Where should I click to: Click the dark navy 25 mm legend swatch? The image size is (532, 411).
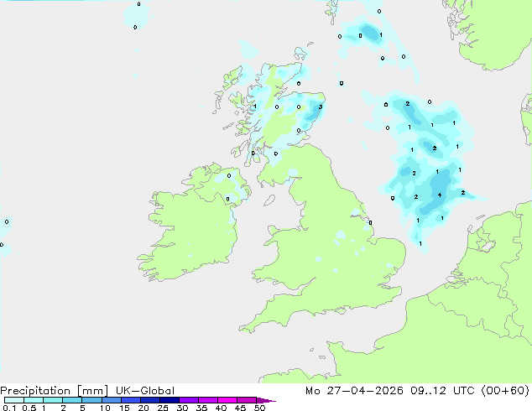[170, 400]
